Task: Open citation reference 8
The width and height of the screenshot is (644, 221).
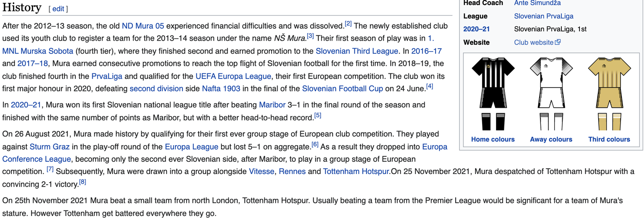Action: (83, 182)
